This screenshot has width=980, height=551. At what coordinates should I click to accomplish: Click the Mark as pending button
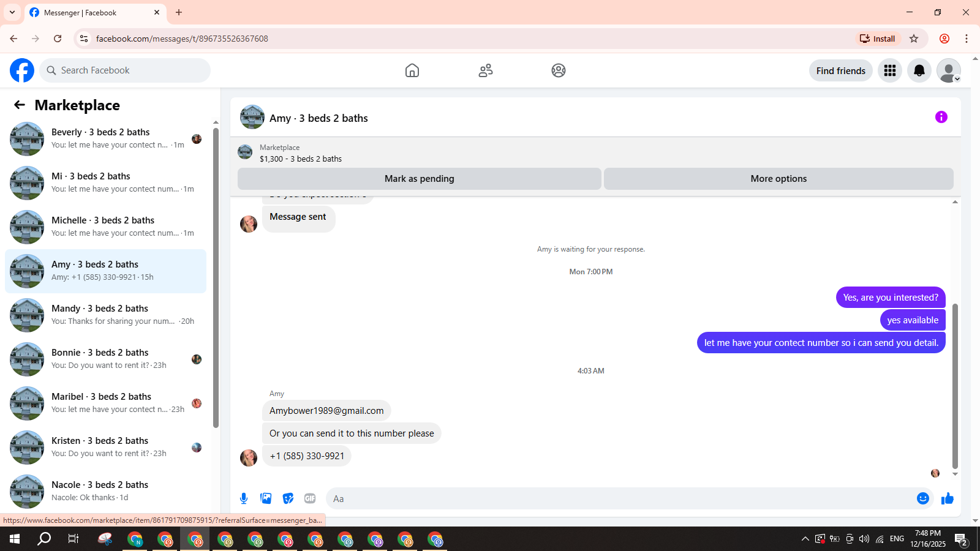coord(420,179)
